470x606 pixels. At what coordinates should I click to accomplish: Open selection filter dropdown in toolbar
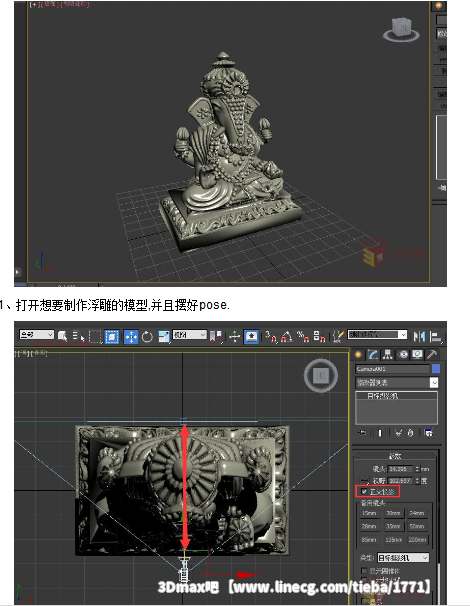tap(37, 335)
